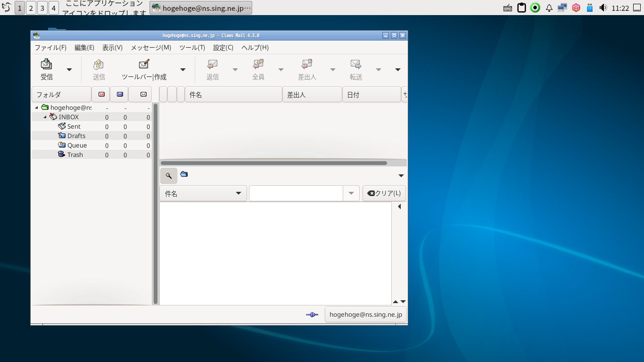
Task: Toggle online/offline with the plug icon
Action: pos(312,314)
